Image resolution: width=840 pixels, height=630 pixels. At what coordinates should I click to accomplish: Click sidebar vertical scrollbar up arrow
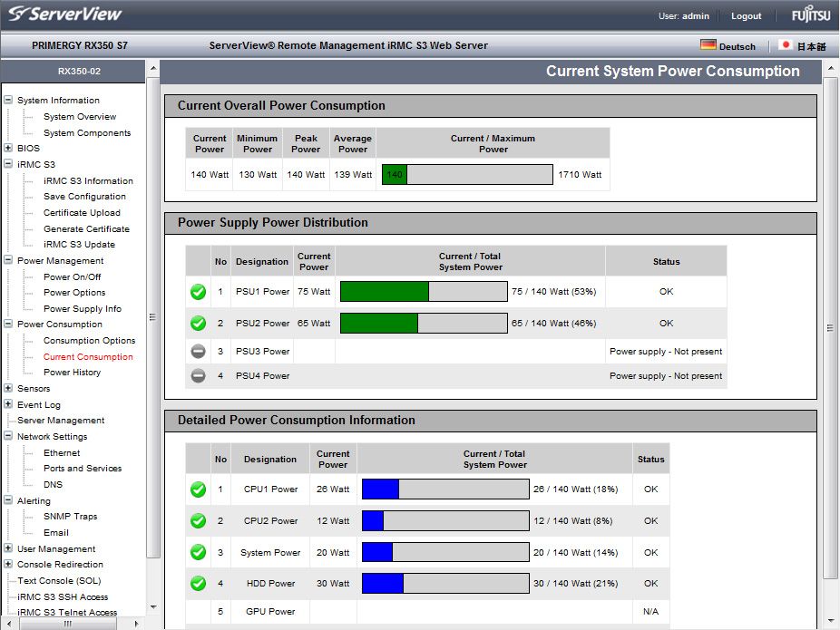[153, 69]
